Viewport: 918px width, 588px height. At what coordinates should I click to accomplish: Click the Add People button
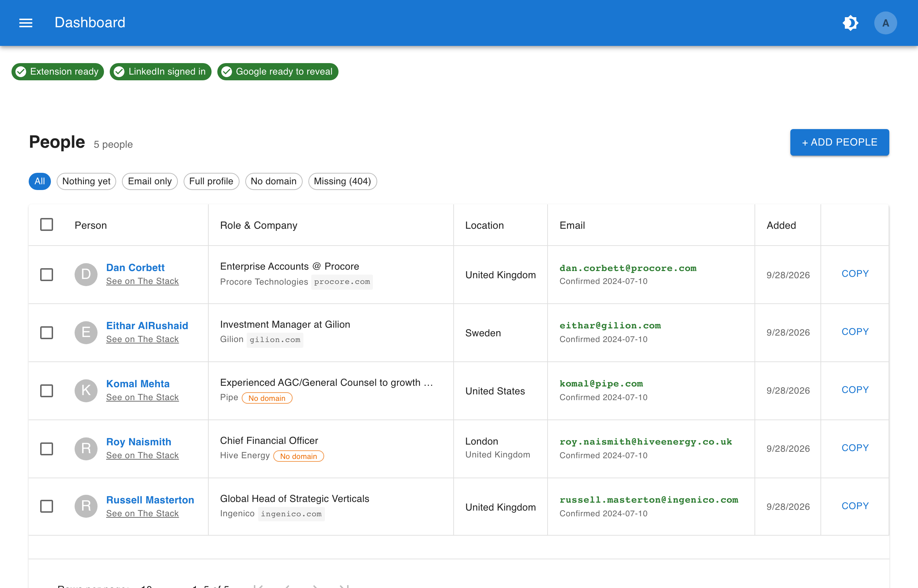(839, 142)
